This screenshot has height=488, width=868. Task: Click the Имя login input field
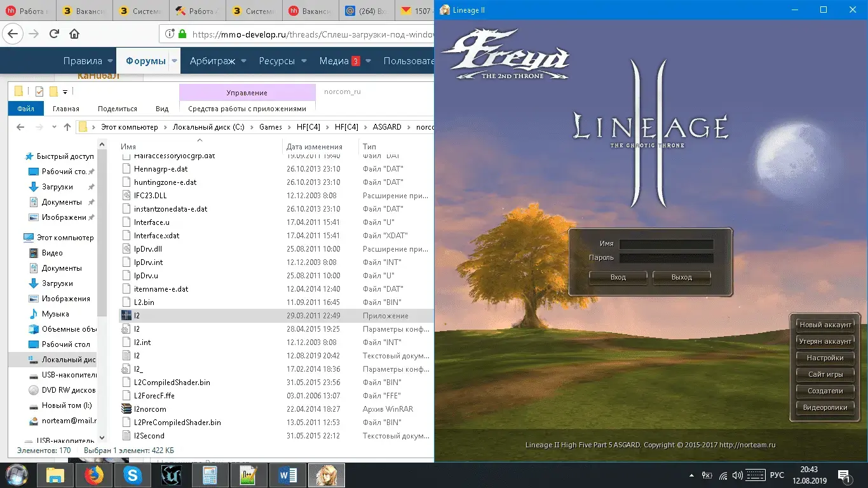click(x=667, y=244)
